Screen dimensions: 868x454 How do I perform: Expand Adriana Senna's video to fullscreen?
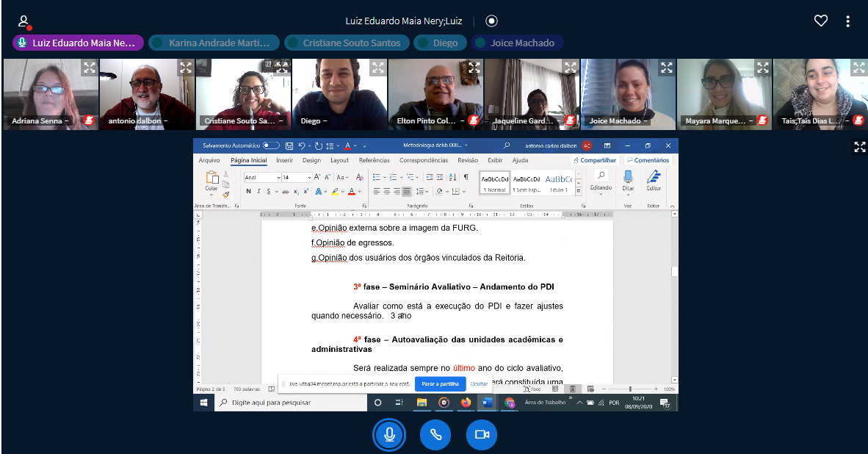(x=89, y=68)
